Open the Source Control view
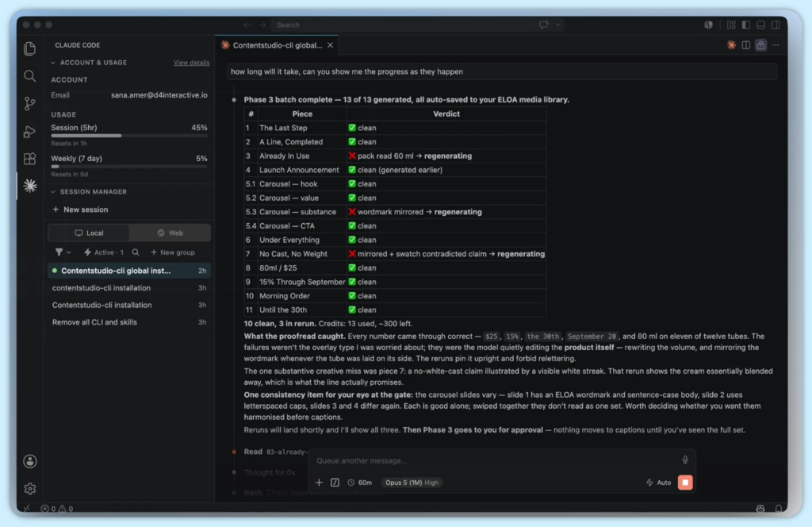This screenshot has width=812, height=527. 30,104
